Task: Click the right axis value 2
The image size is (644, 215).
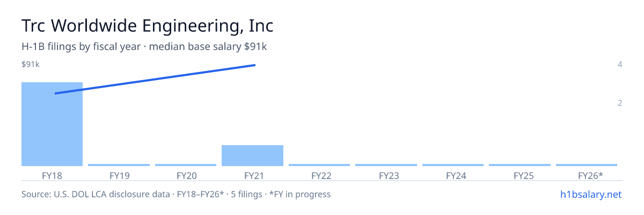Action: [x=620, y=103]
